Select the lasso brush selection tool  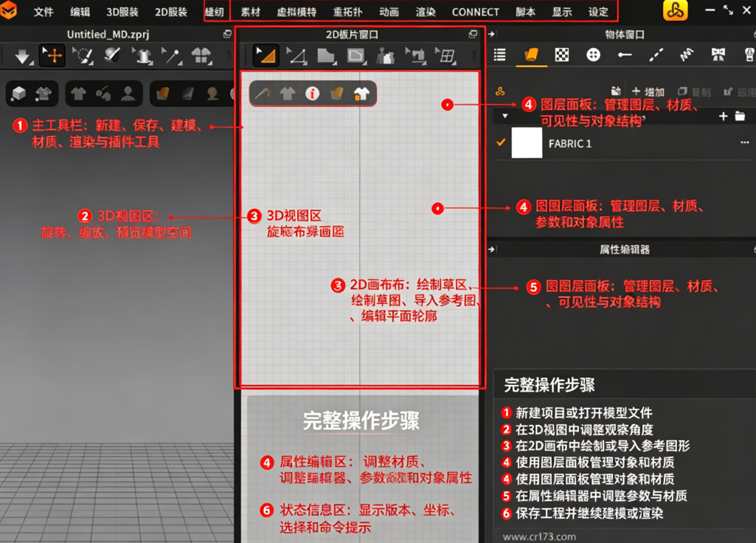coord(83,56)
